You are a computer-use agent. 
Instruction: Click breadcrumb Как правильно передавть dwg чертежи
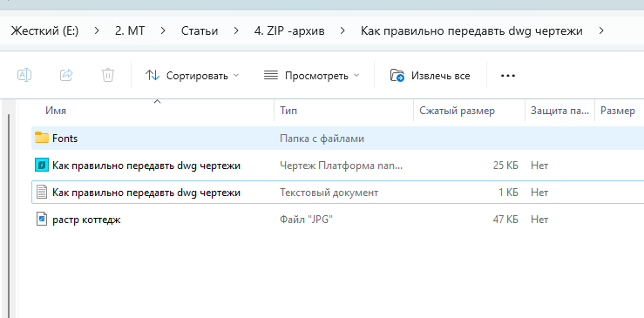click(471, 30)
